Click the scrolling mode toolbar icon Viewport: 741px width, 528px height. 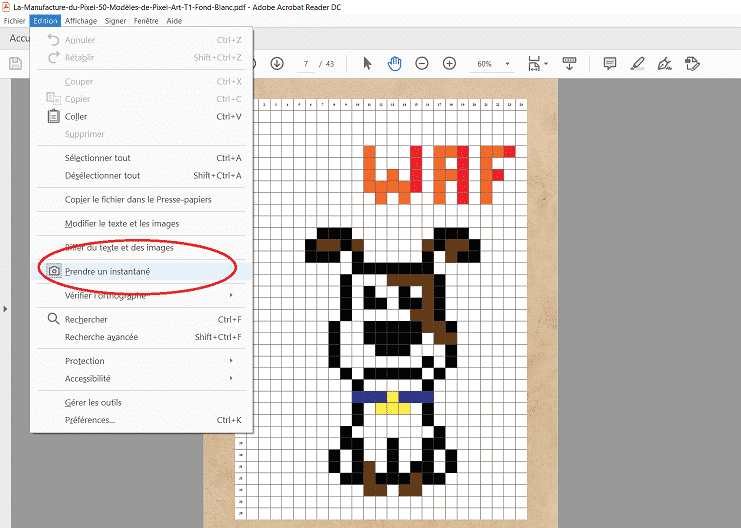(x=569, y=63)
